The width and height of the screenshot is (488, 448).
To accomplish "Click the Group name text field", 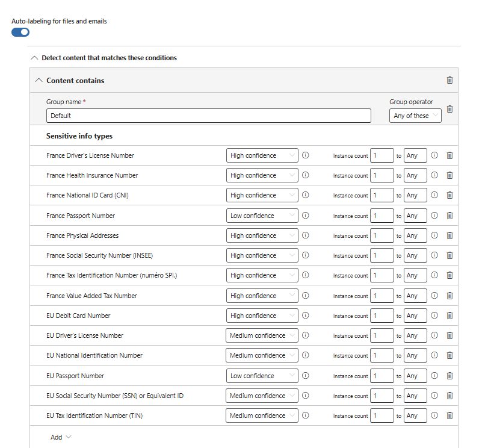I will [208, 116].
